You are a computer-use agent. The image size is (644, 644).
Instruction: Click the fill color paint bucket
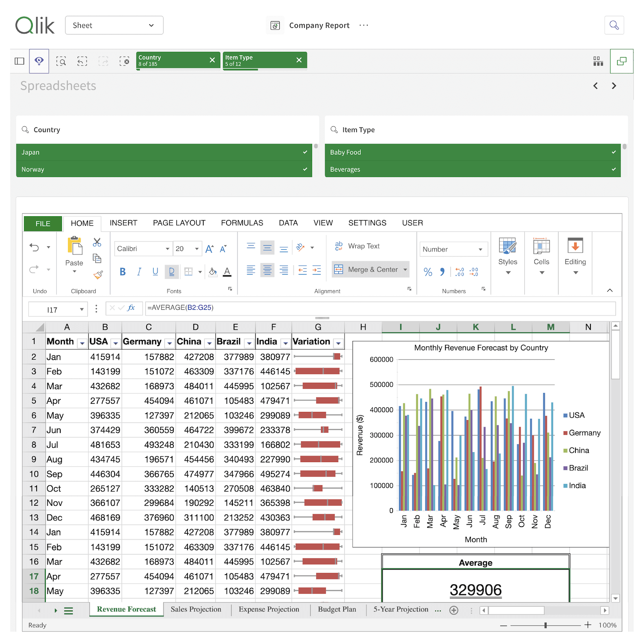click(x=213, y=272)
